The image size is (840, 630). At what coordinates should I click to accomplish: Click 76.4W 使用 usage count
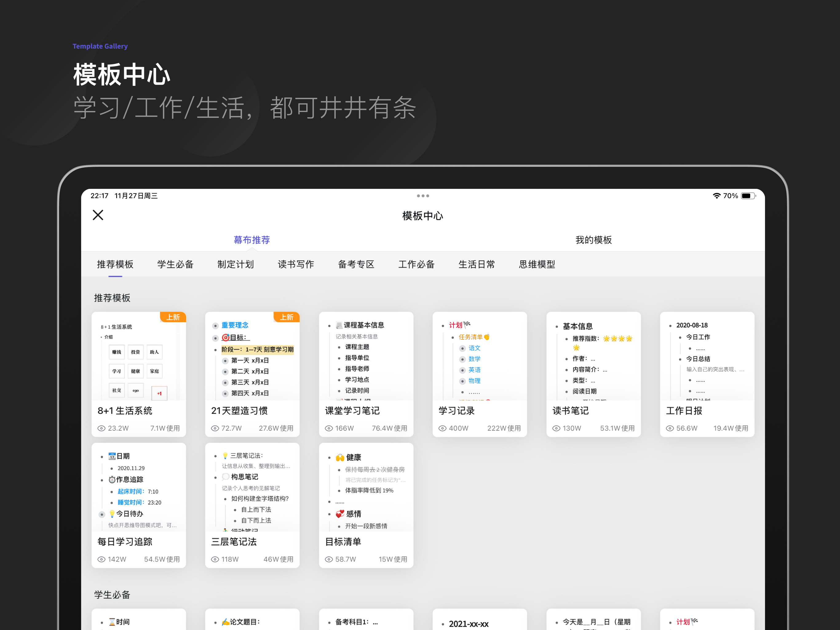point(390,428)
